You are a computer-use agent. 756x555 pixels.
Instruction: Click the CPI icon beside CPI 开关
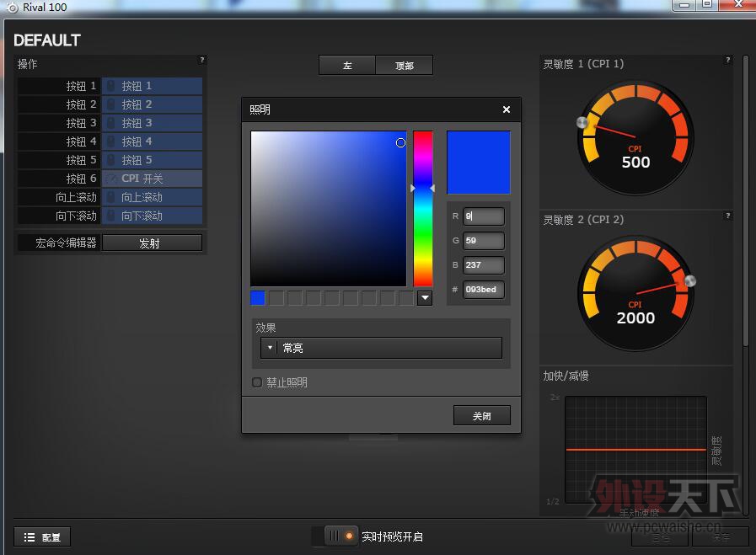pos(111,179)
